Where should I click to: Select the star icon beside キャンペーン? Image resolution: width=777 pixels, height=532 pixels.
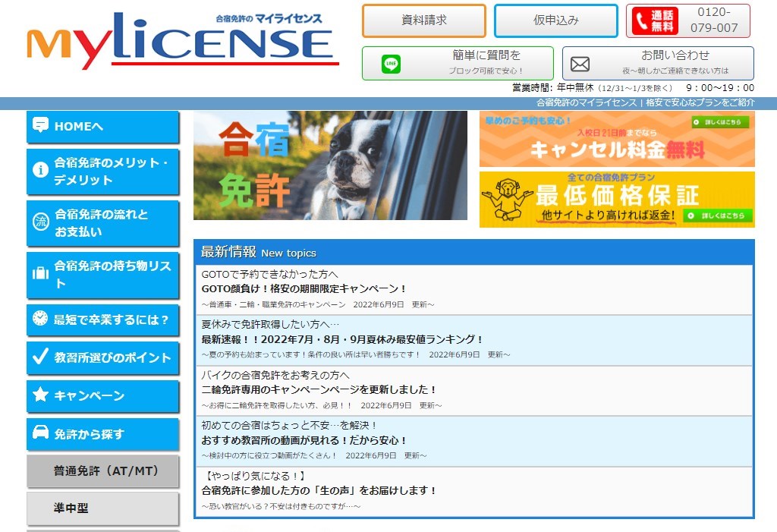pos(40,395)
